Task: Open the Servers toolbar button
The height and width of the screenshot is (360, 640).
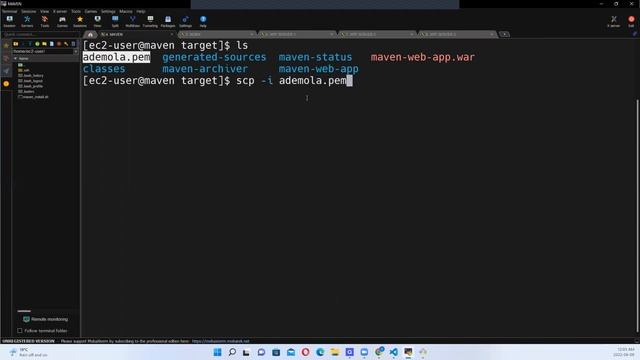Action: pos(27,21)
